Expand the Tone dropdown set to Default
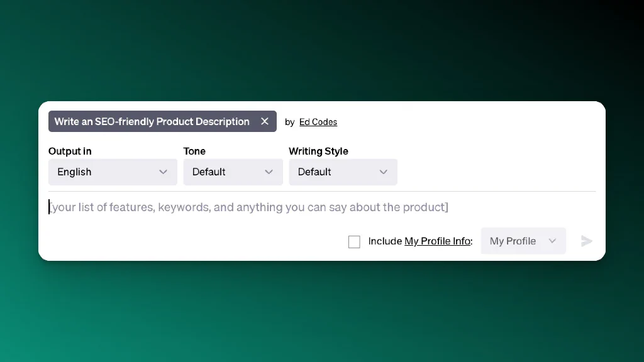This screenshot has width=644, height=362. click(x=233, y=172)
